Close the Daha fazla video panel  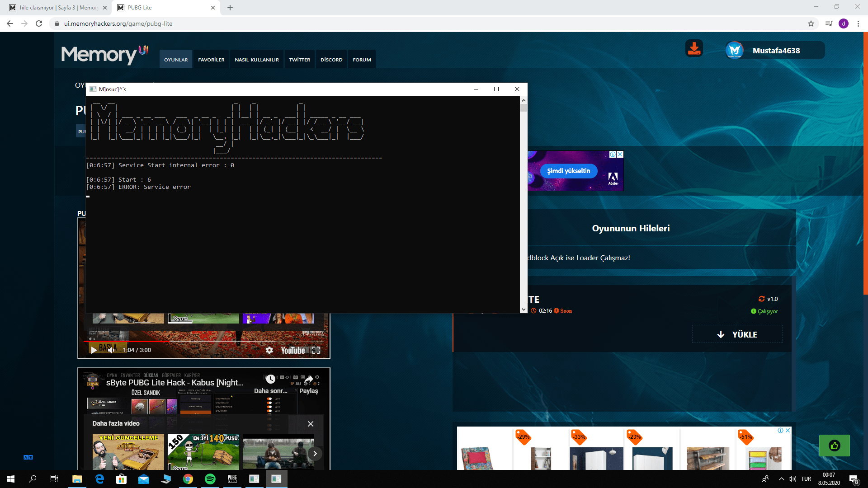coord(311,424)
